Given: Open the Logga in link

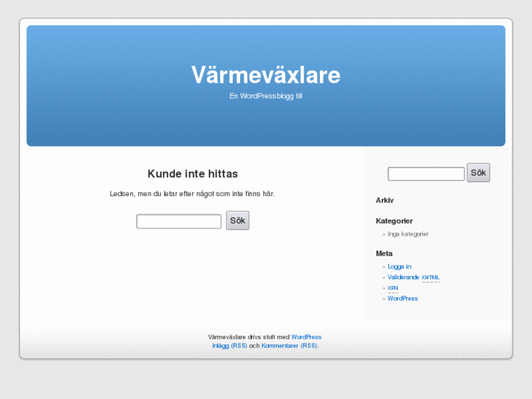Looking at the screenshot, I should 400,266.
